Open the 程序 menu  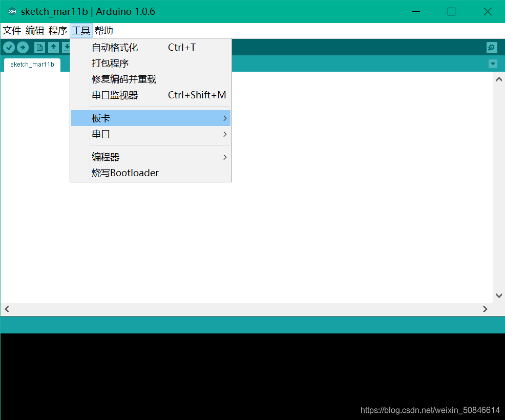coord(58,31)
